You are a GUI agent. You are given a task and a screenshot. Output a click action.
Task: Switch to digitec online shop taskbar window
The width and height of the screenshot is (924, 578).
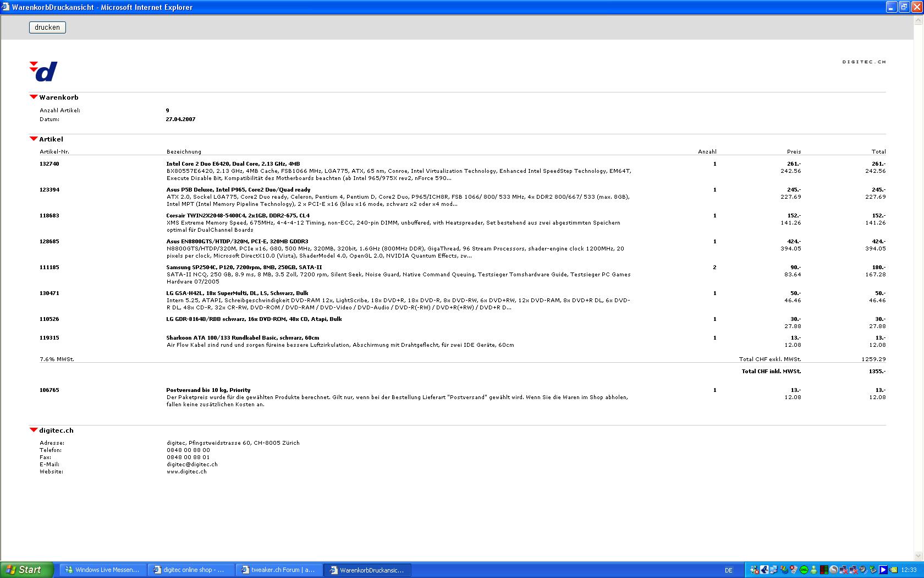pos(190,570)
